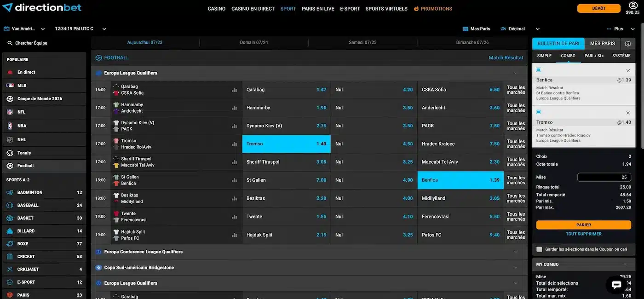
Task: Toggle the Tromso selection checkbox in slip
Action: 539,112
